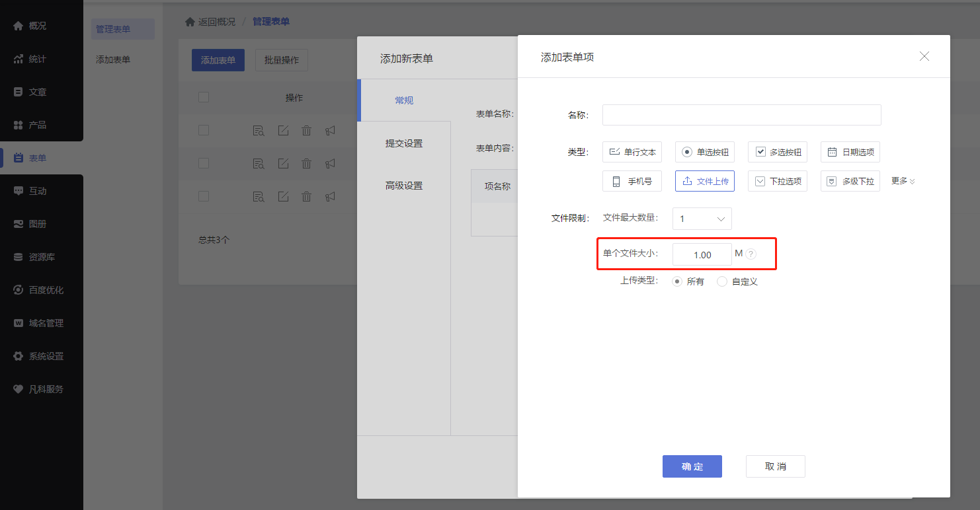The image size is (980, 510).
Task: Switch to the 常规 tab
Action: tap(404, 100)
